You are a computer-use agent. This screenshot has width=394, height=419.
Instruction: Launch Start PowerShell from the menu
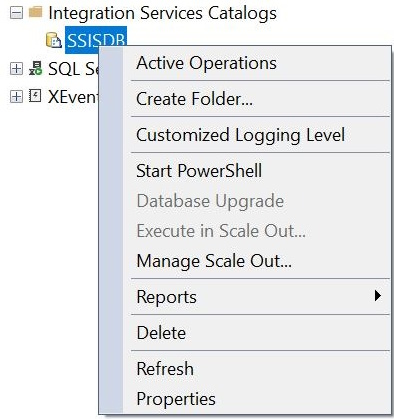pyautogui.click(x=256, y=171)
